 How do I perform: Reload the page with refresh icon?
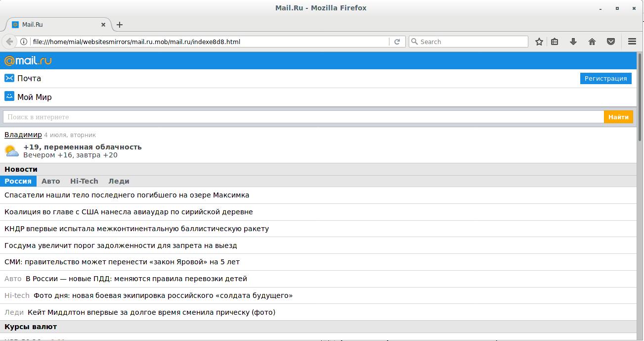(397, 42)
